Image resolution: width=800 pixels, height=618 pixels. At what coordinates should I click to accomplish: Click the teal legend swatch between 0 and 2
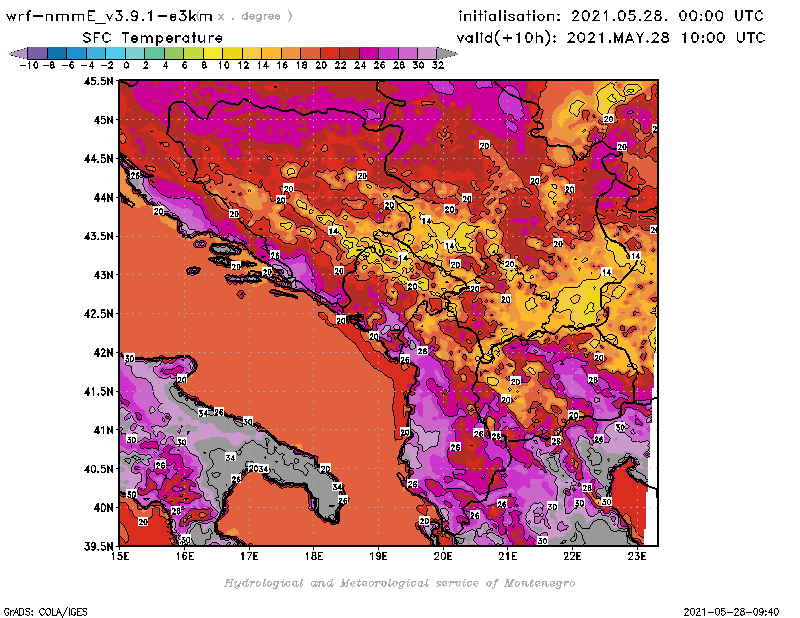point(135,53)
